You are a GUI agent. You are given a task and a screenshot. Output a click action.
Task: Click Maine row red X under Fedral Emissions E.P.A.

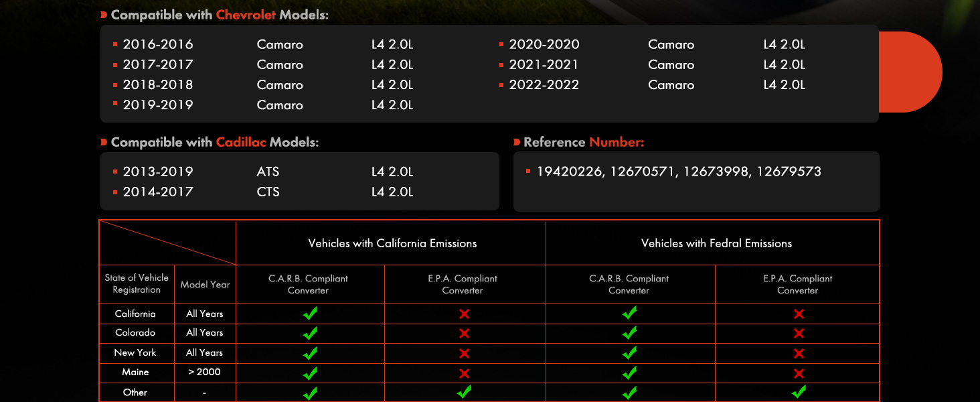(798, 373)
